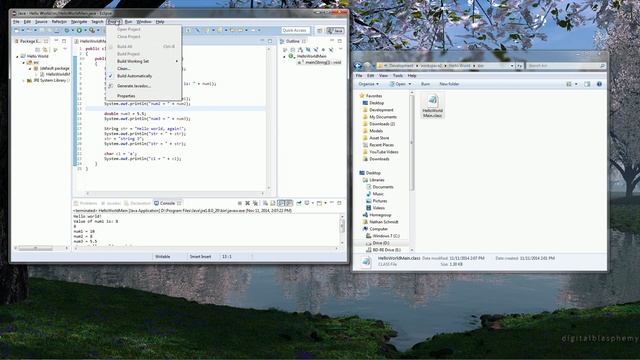Switch to the Problems tab
The height and width of the screenshot is (360, 640).
point(86,203)
